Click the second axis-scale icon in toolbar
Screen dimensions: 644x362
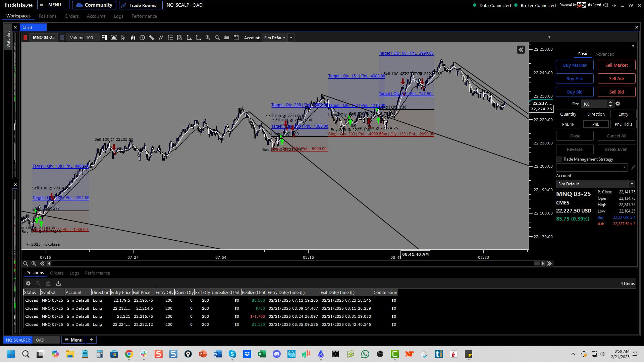pos(199,38)
